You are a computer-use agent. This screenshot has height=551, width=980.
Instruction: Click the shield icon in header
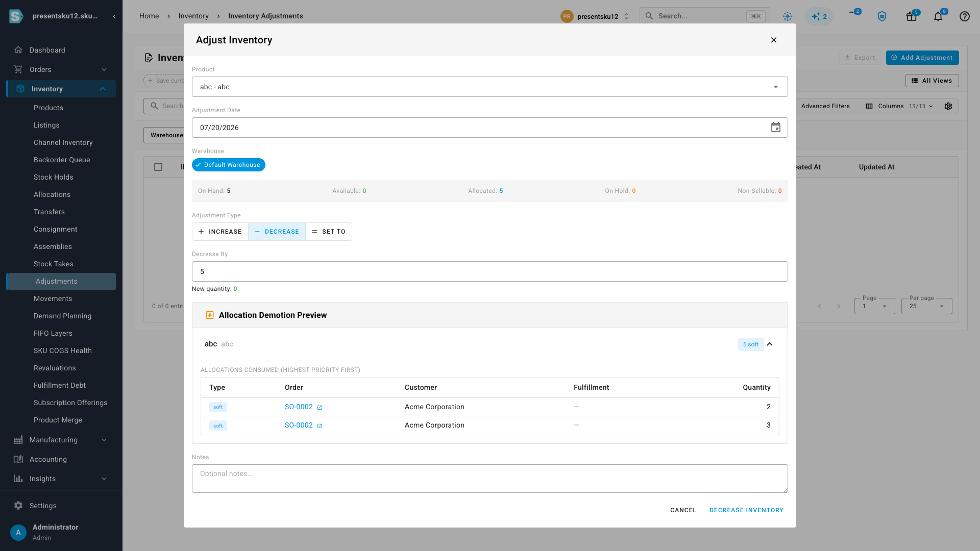[881, 16]
